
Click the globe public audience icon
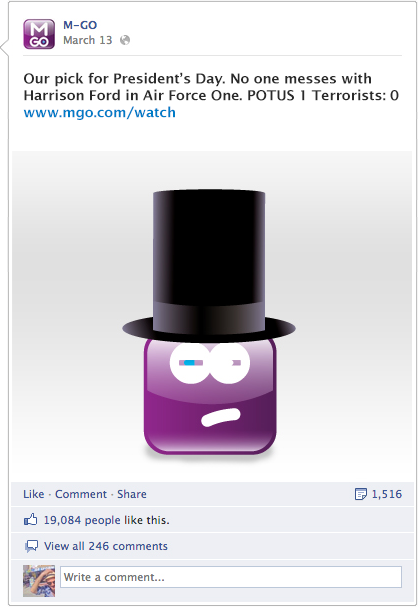(x=125, y=40)
